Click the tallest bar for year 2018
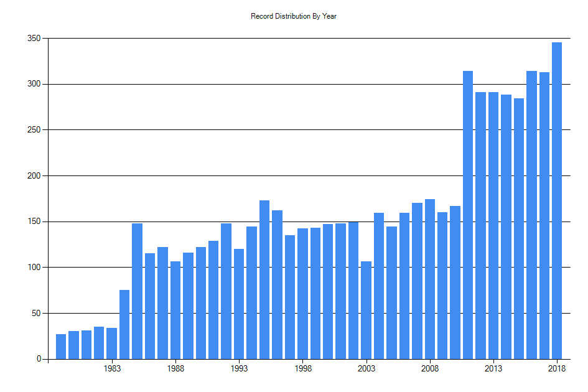 [x=557, y=200]
